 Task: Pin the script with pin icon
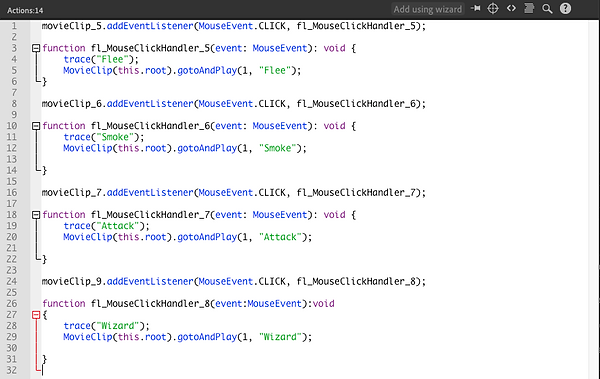[476, 8]
